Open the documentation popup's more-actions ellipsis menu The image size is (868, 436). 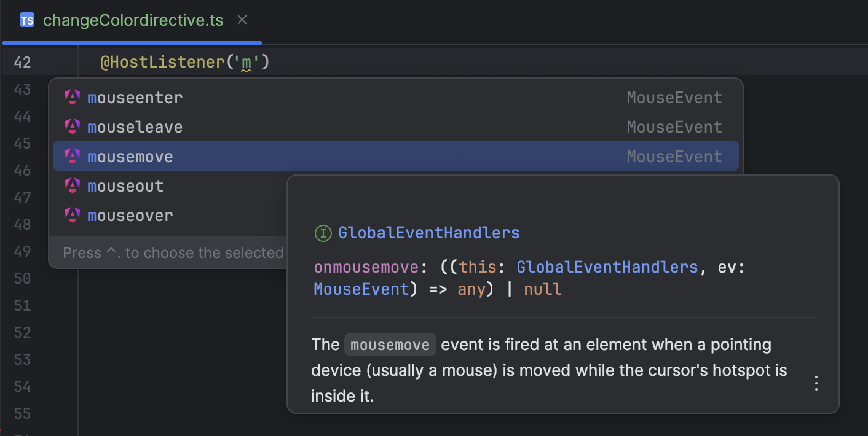click(x=816, y=383)
